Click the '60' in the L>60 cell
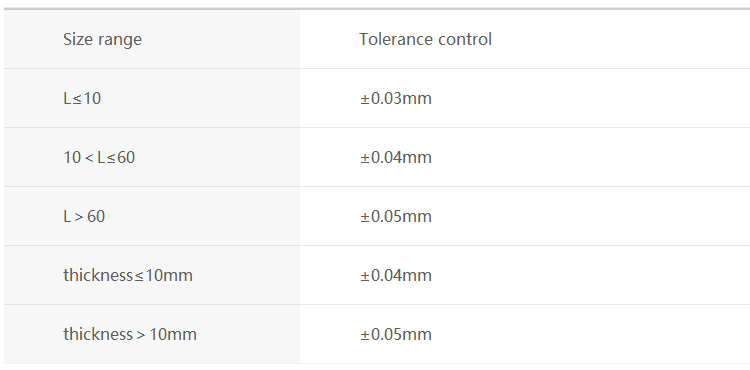This screenshot has width=750, height=370. point(96,216)
